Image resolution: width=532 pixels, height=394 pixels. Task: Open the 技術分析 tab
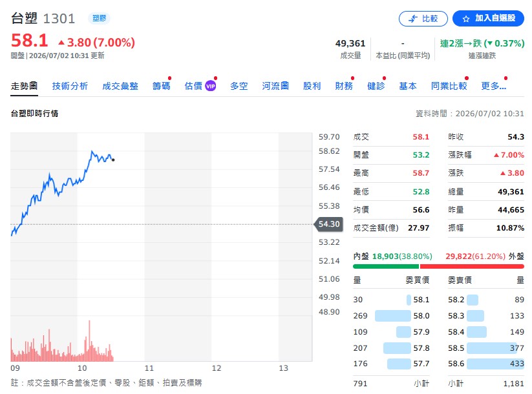70,86
